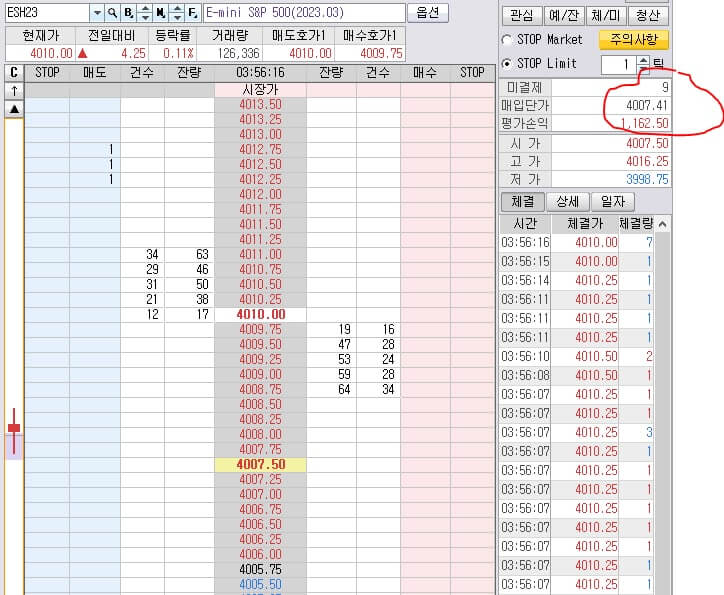Open the symbol code dropdown arrow

(97, 13)
